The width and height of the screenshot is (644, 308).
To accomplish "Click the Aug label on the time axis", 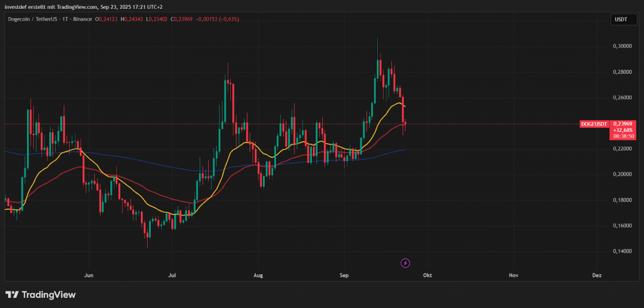I will [x=257, y=275].
